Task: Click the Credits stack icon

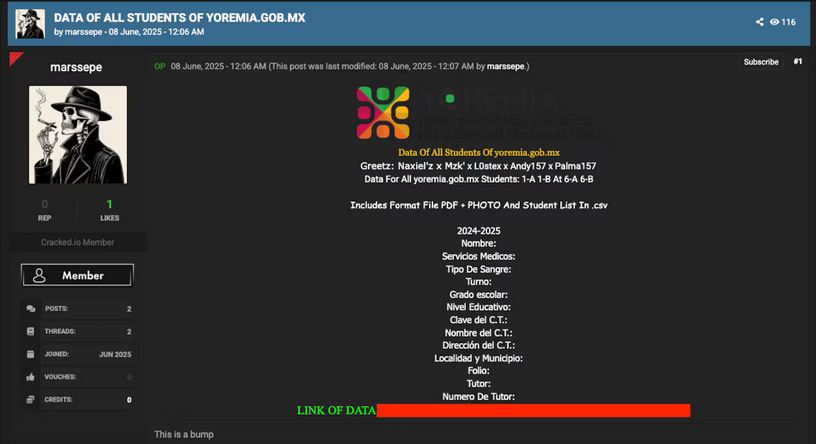Action: (x=31, y=399)
